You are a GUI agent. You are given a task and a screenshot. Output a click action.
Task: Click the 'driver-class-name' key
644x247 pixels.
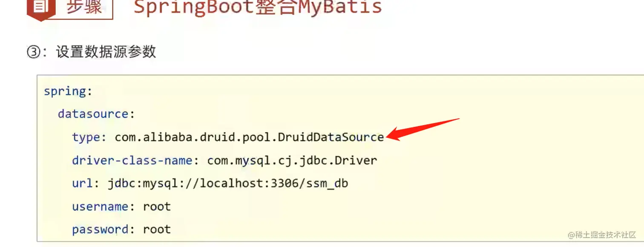pos(132,160)
